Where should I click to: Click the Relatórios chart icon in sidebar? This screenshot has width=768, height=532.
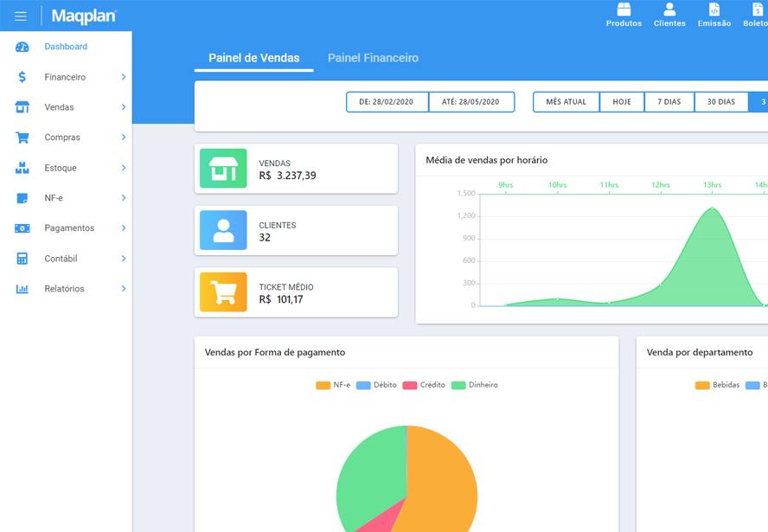(x=22, y=289)
